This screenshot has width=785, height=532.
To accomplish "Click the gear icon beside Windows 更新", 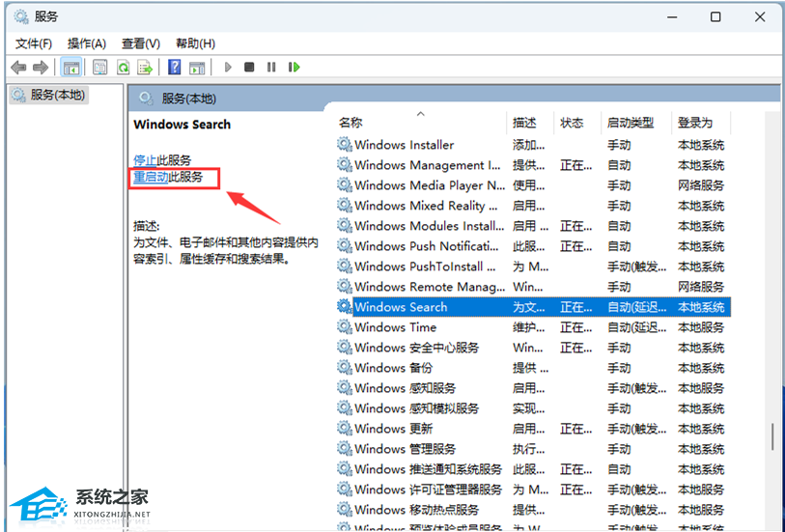I will point(345,429).
